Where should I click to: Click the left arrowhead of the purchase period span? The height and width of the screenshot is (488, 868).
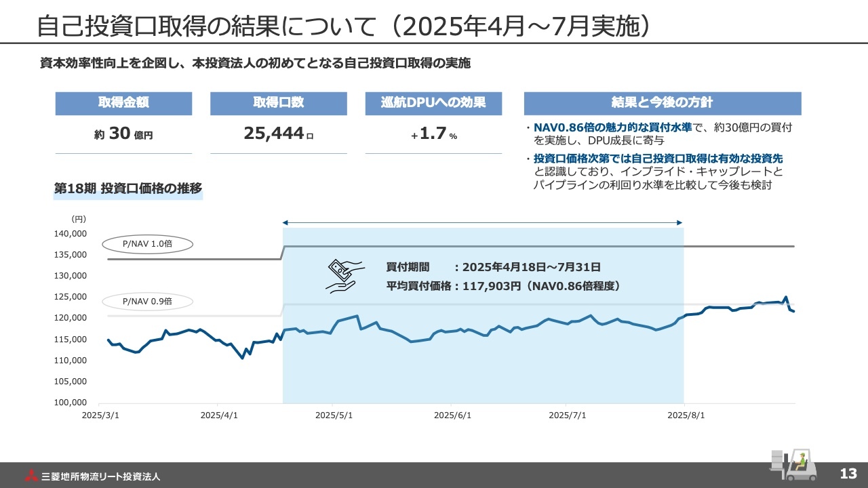[286, 222]
